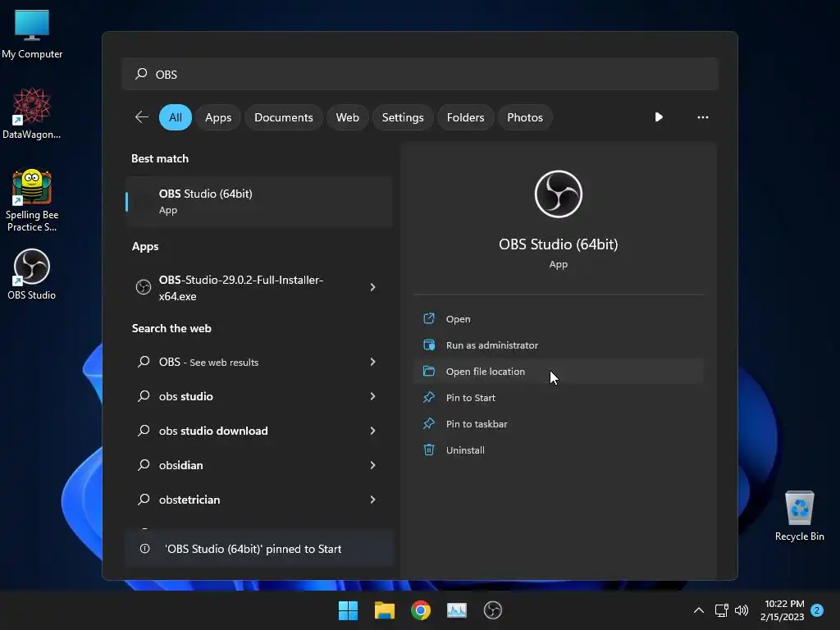Open the three-dots options menu
Viewport: 840px width, 630px height.
pyautogui.click(x=703, y=116)
